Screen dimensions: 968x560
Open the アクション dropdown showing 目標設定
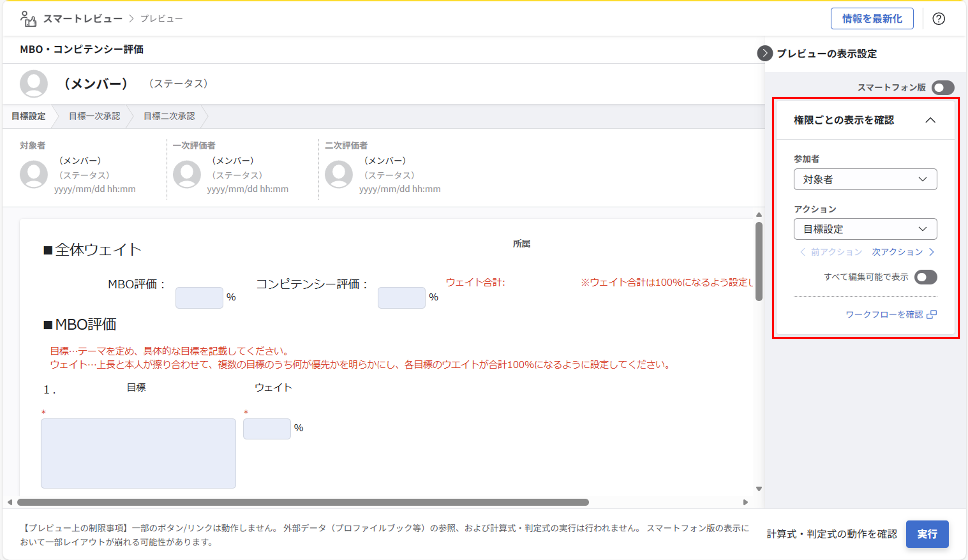pyautogui.click(x=865, y=229)
